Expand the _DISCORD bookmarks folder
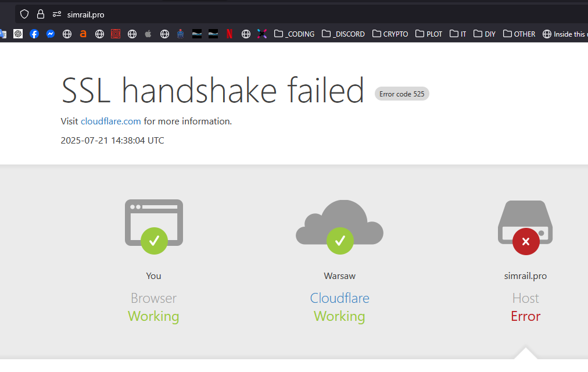This screenshot has width=588, height=372. [343, 34]
